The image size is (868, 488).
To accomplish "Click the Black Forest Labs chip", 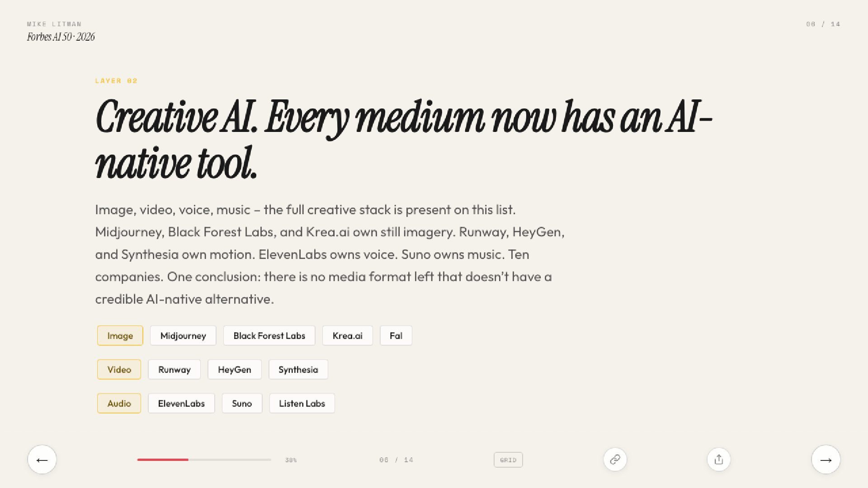I will pyautogui.click(x=269, y=336).
